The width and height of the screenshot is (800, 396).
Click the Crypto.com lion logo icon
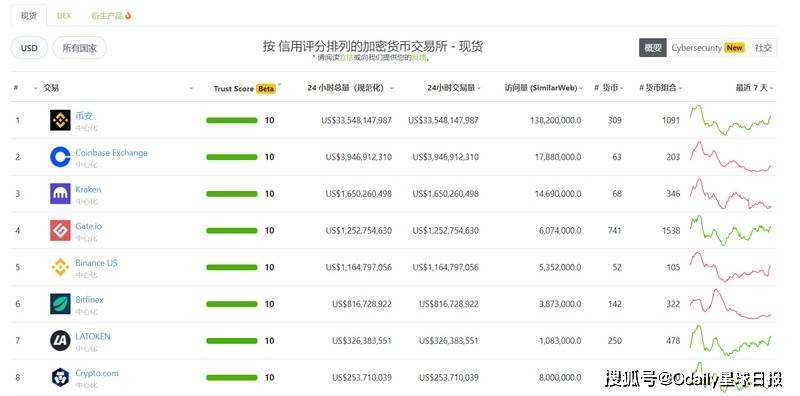(x=60, y=377)
